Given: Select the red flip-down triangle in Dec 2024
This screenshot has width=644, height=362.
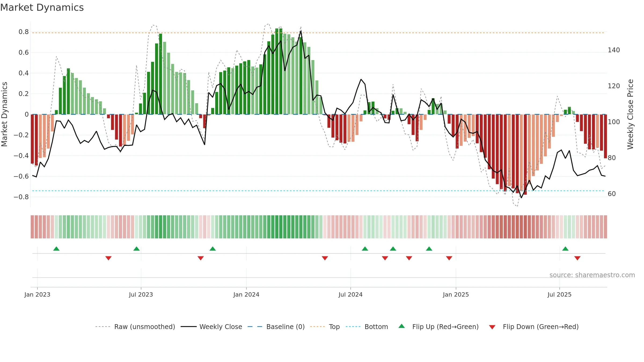Looking at the screenshot, I should [x=449, y=258].
